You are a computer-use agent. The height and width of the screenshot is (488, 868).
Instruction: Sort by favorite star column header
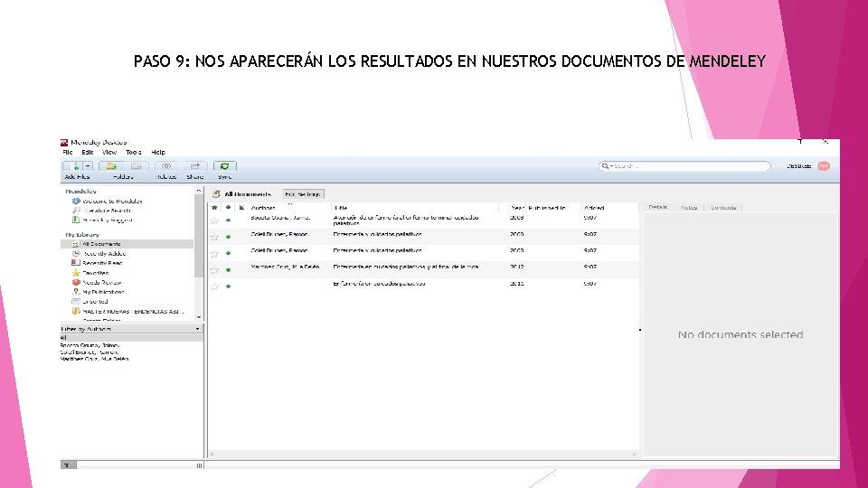pyautogui.click(x=214, y=208)
